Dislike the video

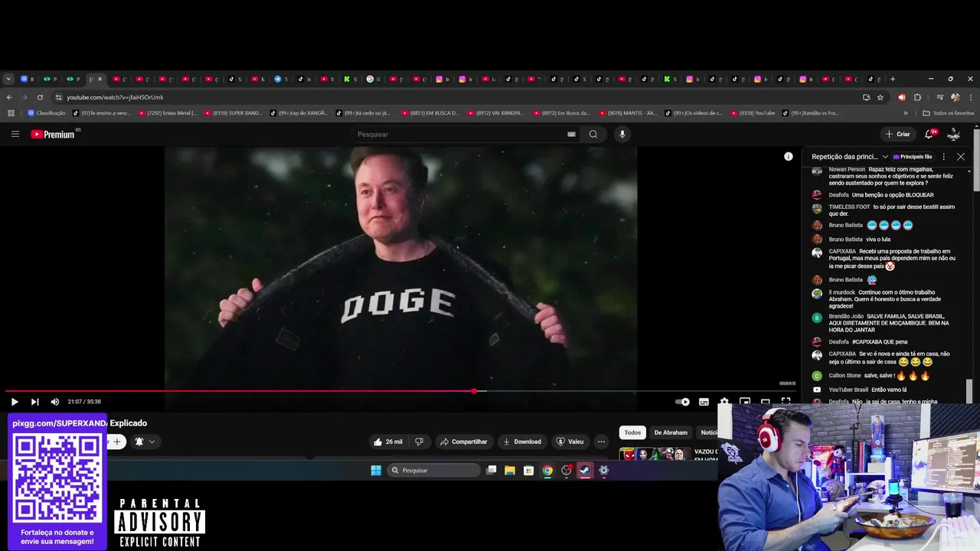pos(419,442)
